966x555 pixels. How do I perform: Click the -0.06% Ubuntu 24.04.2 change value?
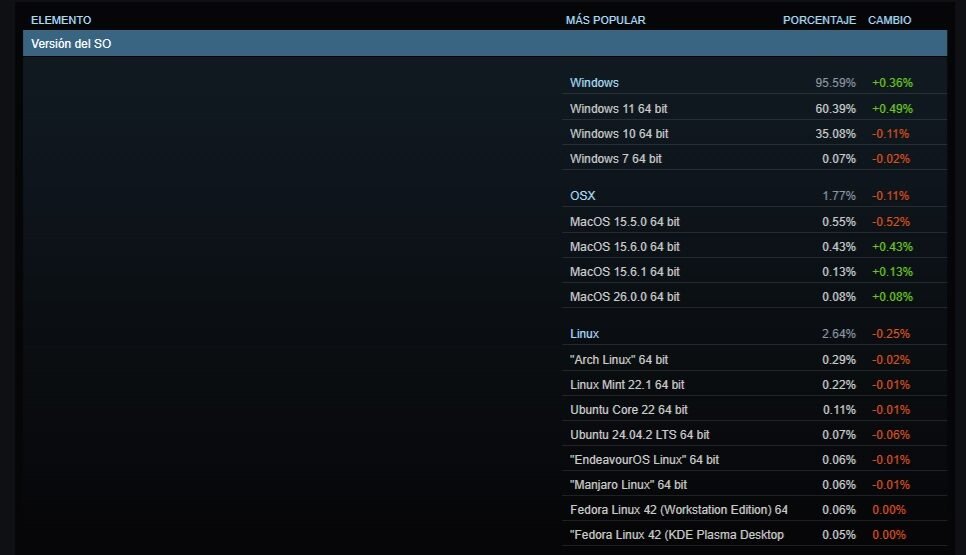coord(891,435)
